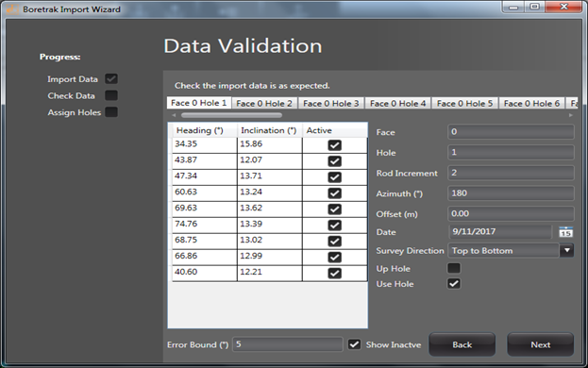The height and width of the screenshot is (368, 588).
Task: Click the Error Bound input field
Action: tap(288, 344)
